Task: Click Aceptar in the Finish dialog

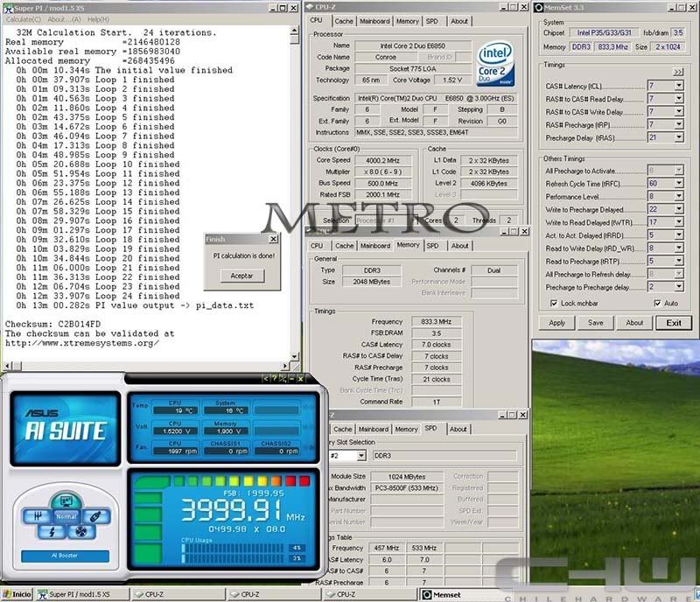Action: (x=242, y=276)
